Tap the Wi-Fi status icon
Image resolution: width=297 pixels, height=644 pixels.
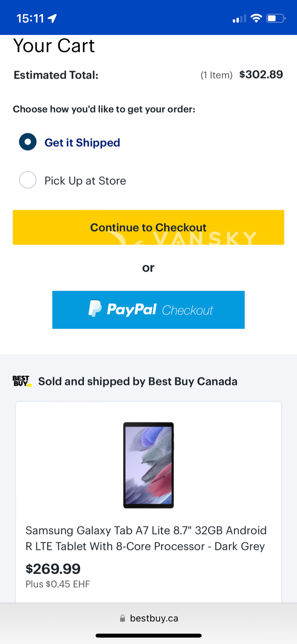[256, 18]
